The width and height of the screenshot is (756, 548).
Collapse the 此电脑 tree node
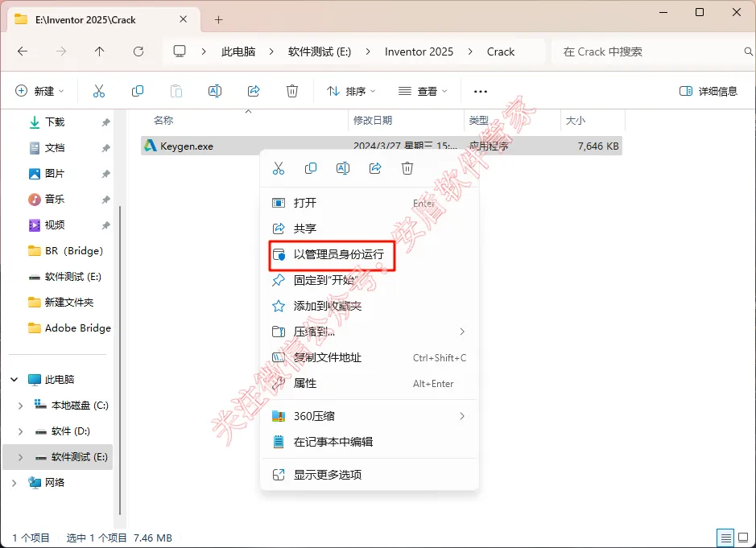[x=14, y=380]
